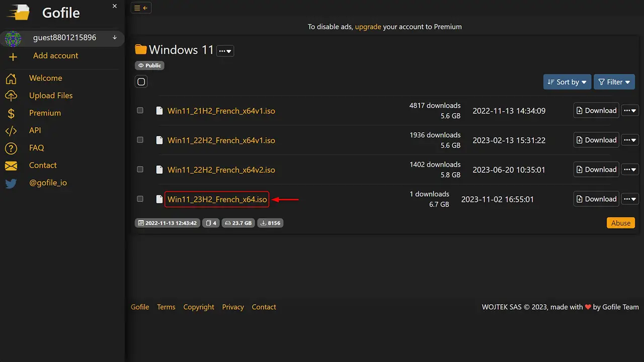Follow the upgrade link in ads notice

pos(368,27)
